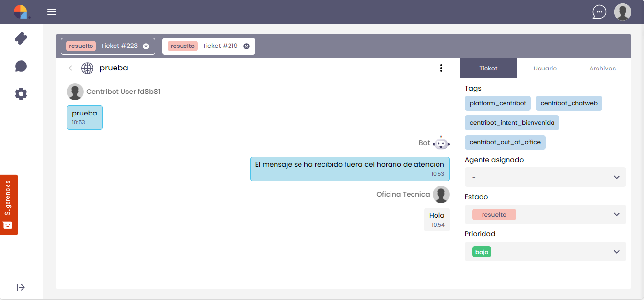The height and width of the screenshot is (300, 644).
Task: Open the settings gear in the sidebar
Action: (x=21, y=94)
